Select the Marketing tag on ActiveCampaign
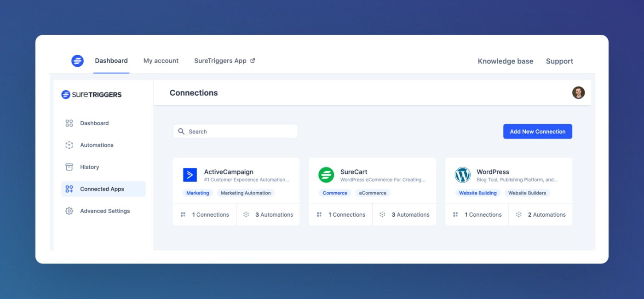 click(x=198, y=193)
